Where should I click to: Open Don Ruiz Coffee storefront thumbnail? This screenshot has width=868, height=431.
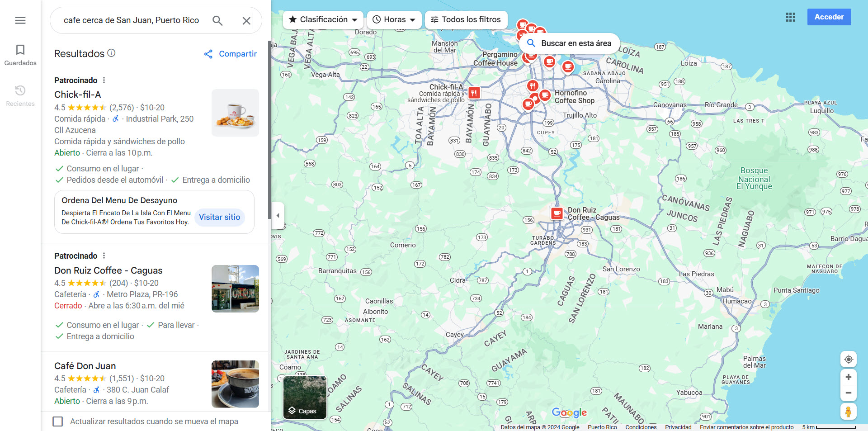pos(235,289)
